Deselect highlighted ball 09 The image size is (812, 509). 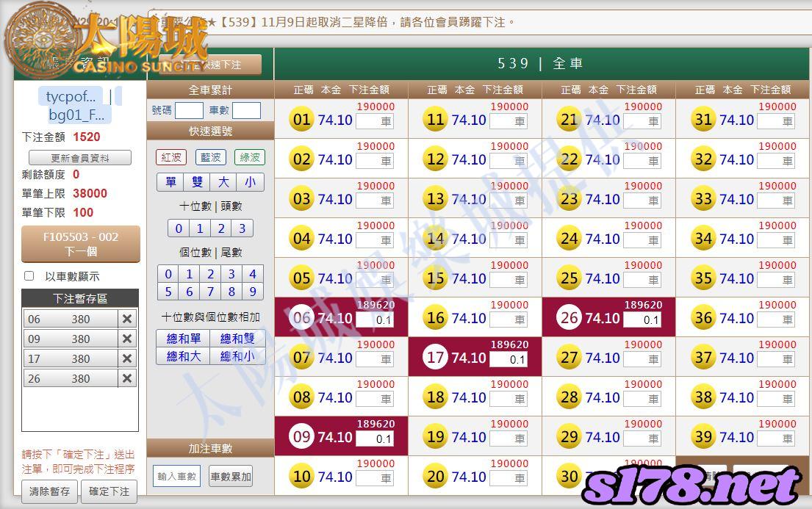coord(301,437)
